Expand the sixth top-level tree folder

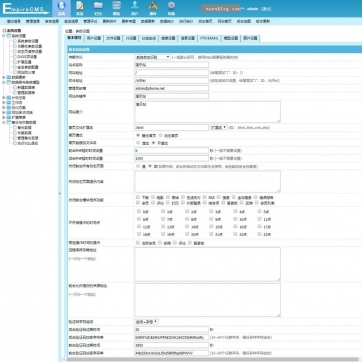4,108
